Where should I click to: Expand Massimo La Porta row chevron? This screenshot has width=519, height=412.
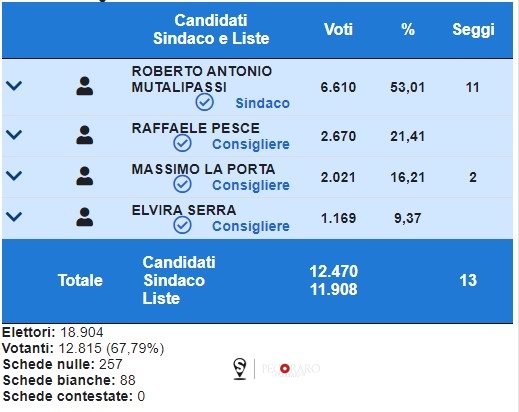pos(14,176)
